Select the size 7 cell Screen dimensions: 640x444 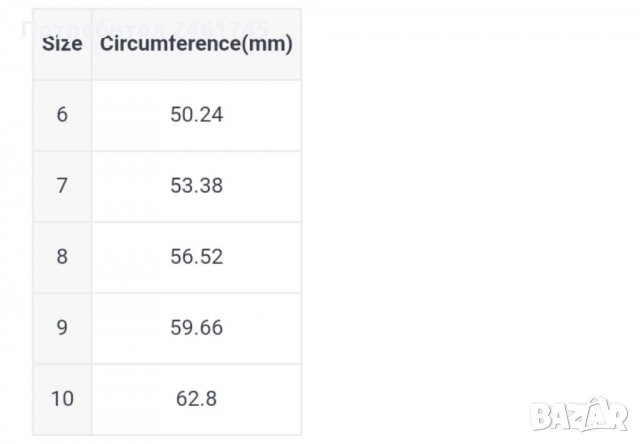tap(62, 186)
